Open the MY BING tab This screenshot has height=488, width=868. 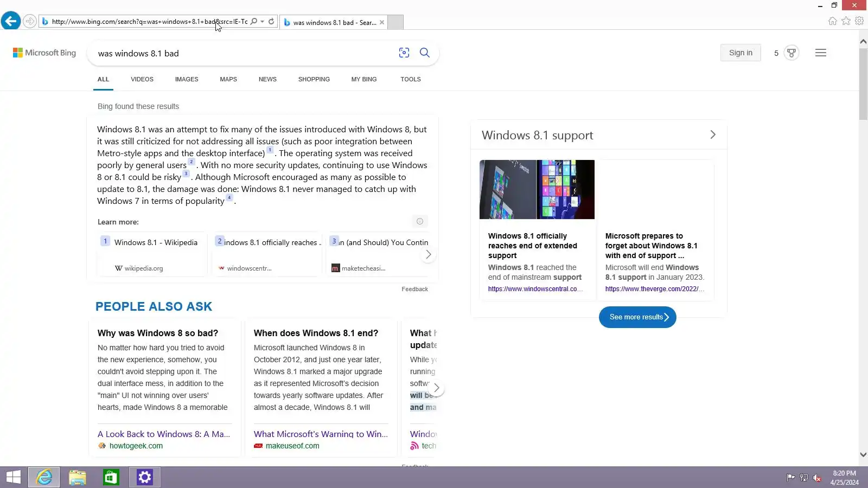[x=364, y=79]
